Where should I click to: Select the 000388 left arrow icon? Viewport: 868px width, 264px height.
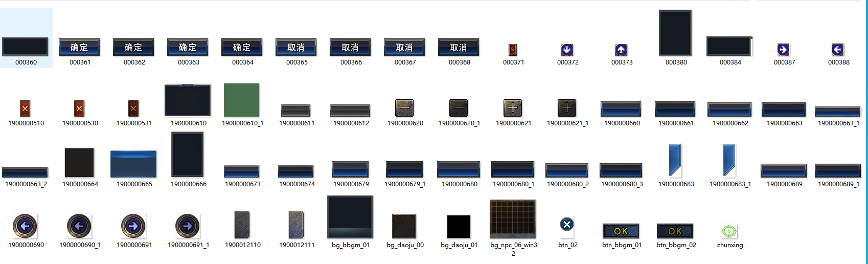(837, 50)
